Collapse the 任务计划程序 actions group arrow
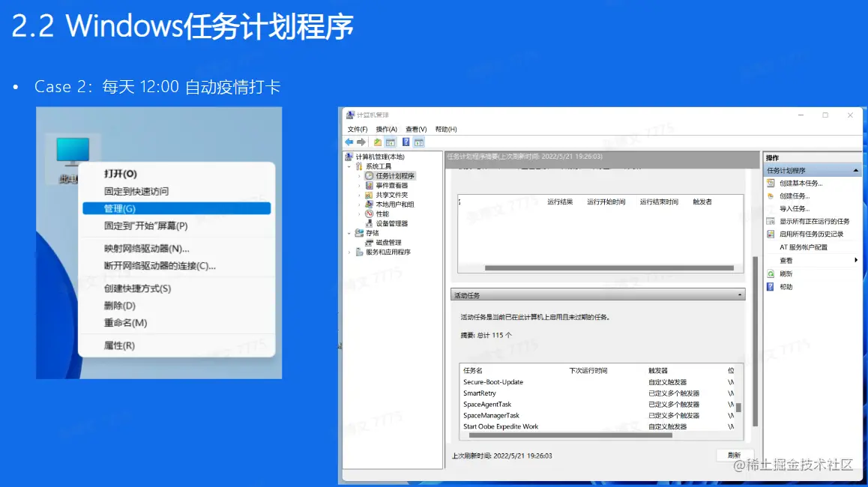Viewport: 868px width, 487px height. tap(855, 169)
